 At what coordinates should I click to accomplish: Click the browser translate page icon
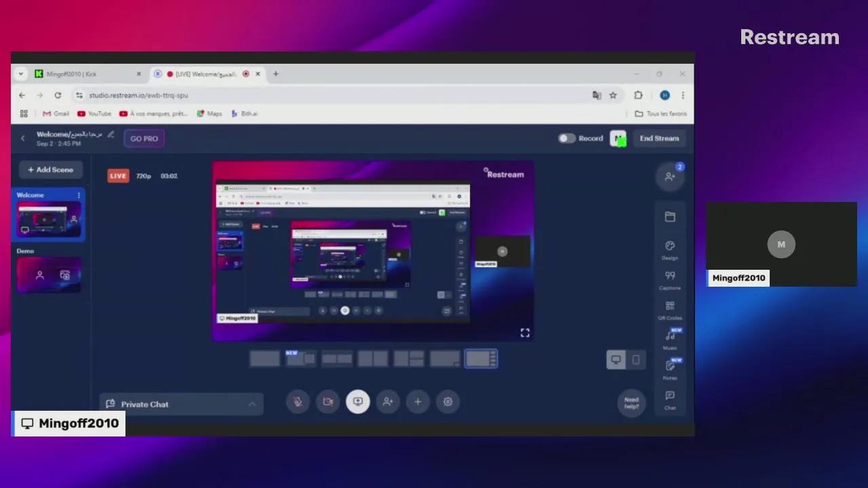(x=597, y=96)
